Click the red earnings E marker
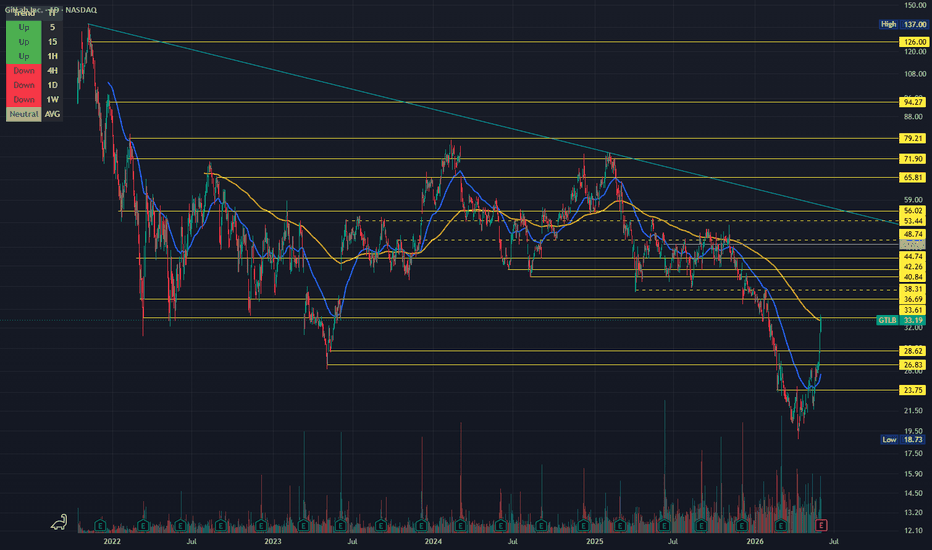 [x=821, y=525]
